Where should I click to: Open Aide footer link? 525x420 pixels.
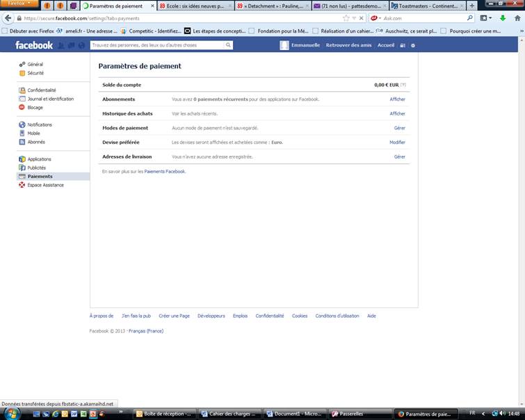point(371,316)
